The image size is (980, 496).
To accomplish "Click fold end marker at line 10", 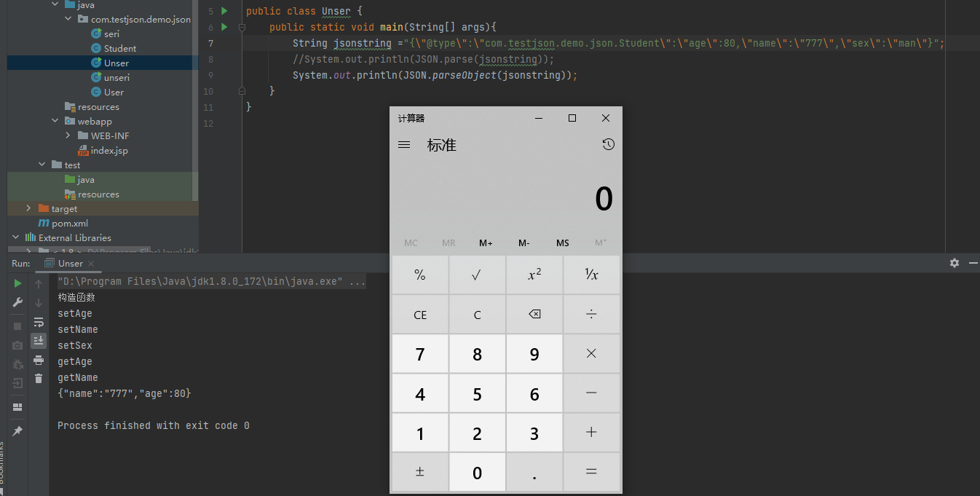I will coord(242,91).
